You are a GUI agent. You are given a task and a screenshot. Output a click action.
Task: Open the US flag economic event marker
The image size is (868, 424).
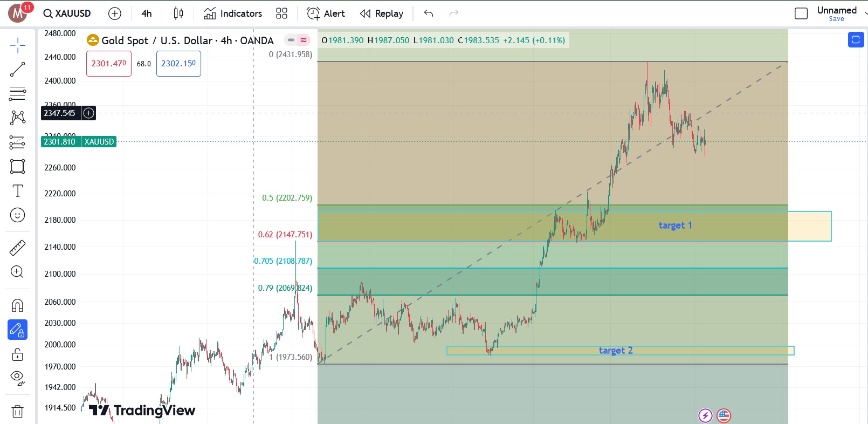click(x=724, y=415)
